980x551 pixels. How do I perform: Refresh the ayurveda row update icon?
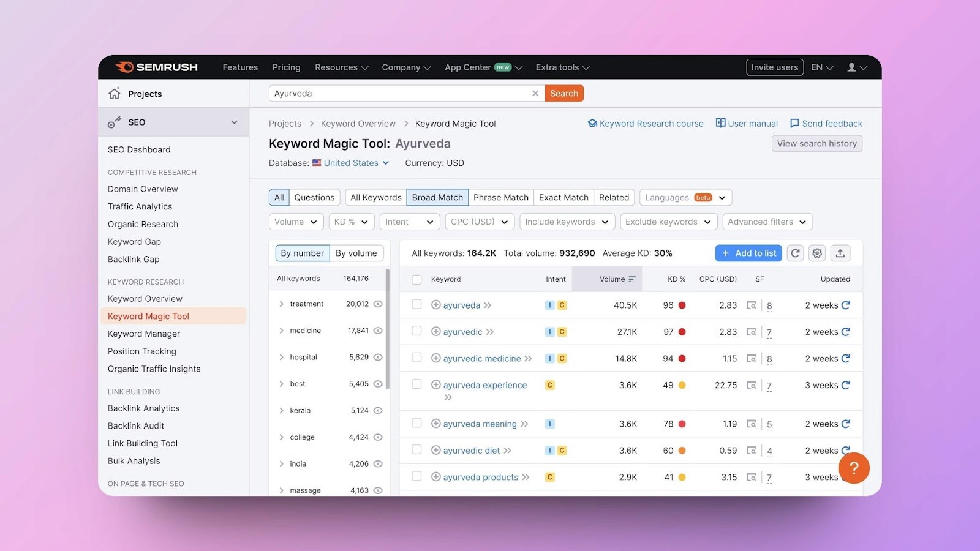pyautogui.click(x=845, y=305)
